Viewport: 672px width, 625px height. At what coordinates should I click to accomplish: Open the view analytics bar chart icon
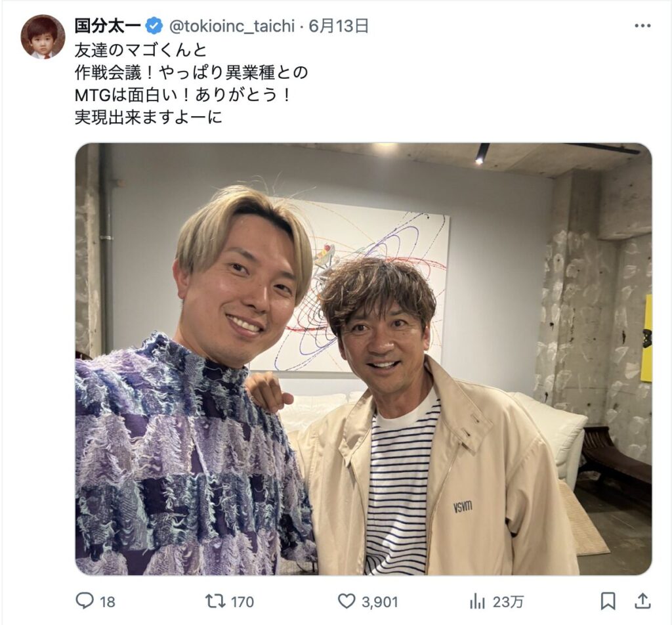[x=477, y=601]
